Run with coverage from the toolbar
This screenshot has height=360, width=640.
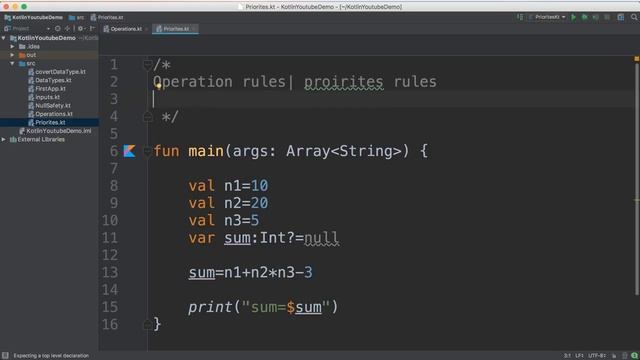pyautogui.click(x=596, y=17)
